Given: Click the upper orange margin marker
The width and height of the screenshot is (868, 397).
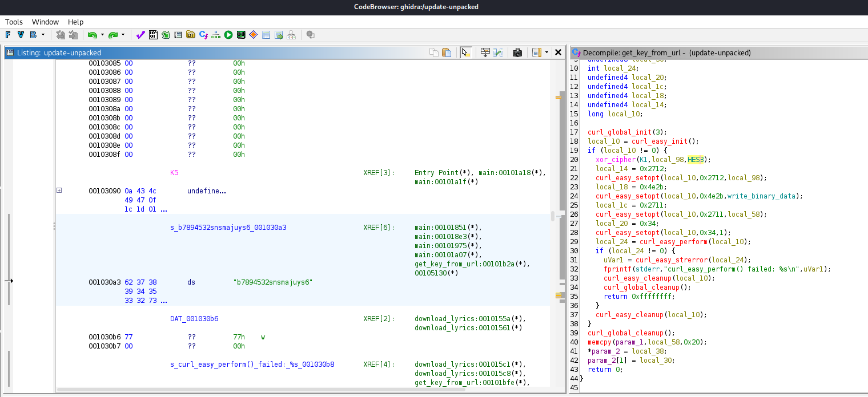Looking at the screenshot, I should pos(558,98).
